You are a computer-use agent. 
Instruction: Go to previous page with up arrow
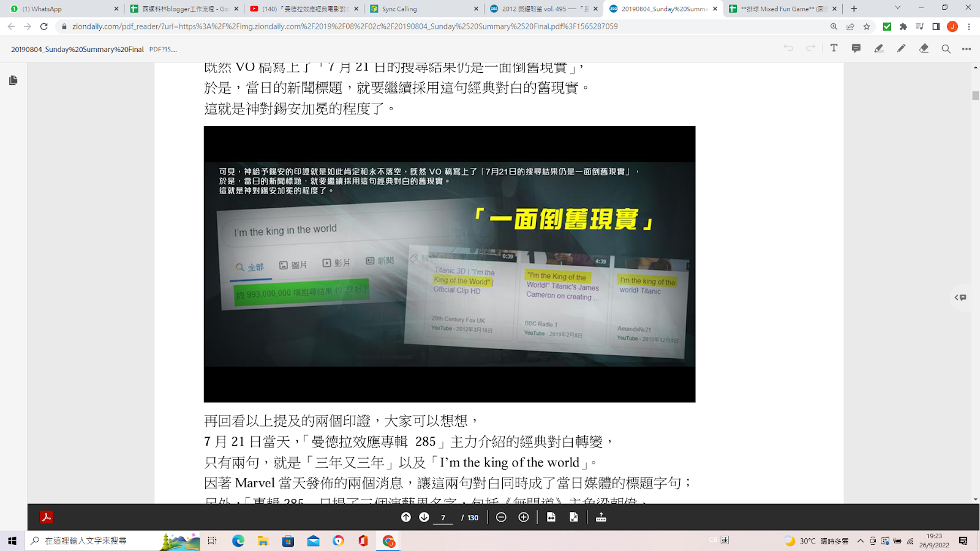tap(406, 517)
